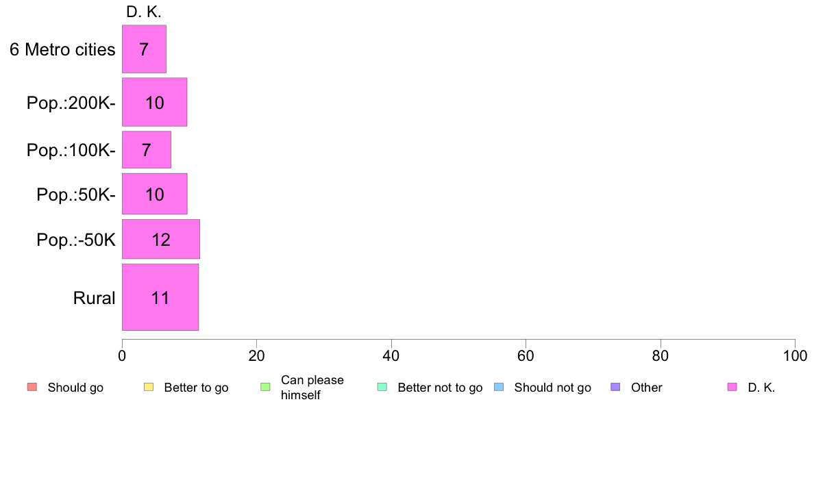Click the Rural row label
This screenshot has width=814, height=504.
click(94, 298)
